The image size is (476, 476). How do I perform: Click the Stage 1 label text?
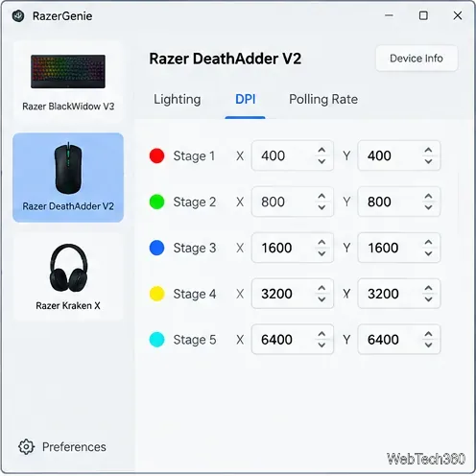tap(194, 156)
